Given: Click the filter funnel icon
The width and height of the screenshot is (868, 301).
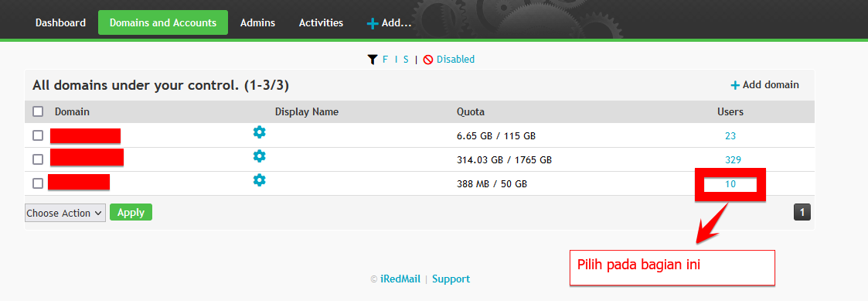Looking at the screenshot, I should click(373, 60).
